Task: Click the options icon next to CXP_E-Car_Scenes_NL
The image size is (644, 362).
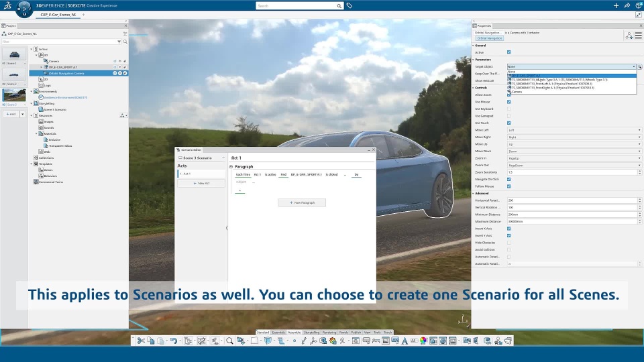Action: pos(125,34)
